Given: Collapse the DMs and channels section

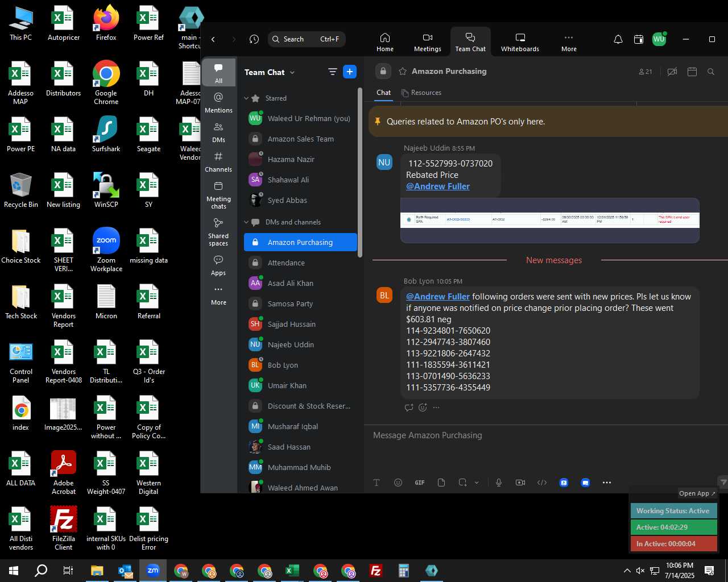Looking at the screenshot, I should tap(246, 222).
